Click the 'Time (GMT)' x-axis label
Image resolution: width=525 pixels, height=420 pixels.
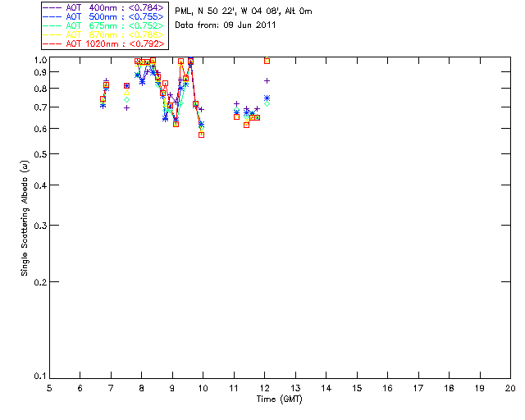click(x=280, y=399)
